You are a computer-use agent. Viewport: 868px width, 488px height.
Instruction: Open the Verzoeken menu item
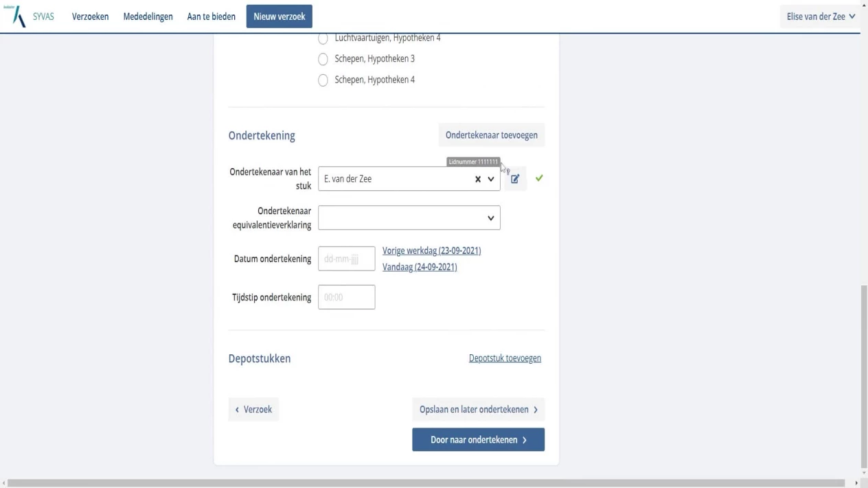pyautogui.click(x=90, y=16)
